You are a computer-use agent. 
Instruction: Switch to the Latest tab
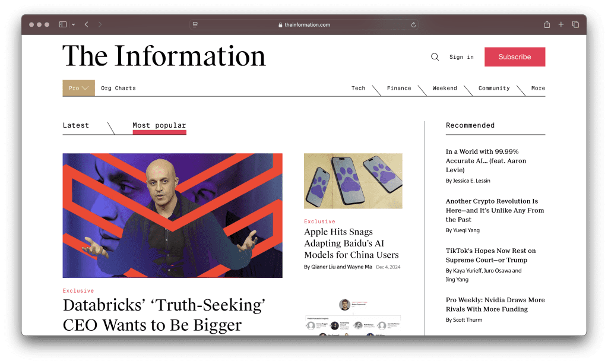click(75, 125)
